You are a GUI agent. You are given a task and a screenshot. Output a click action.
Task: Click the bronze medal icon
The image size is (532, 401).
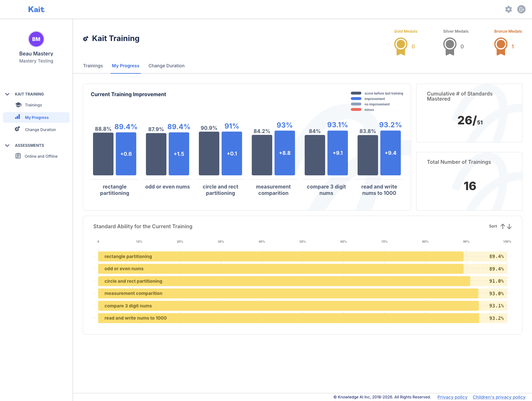[501, 46]
